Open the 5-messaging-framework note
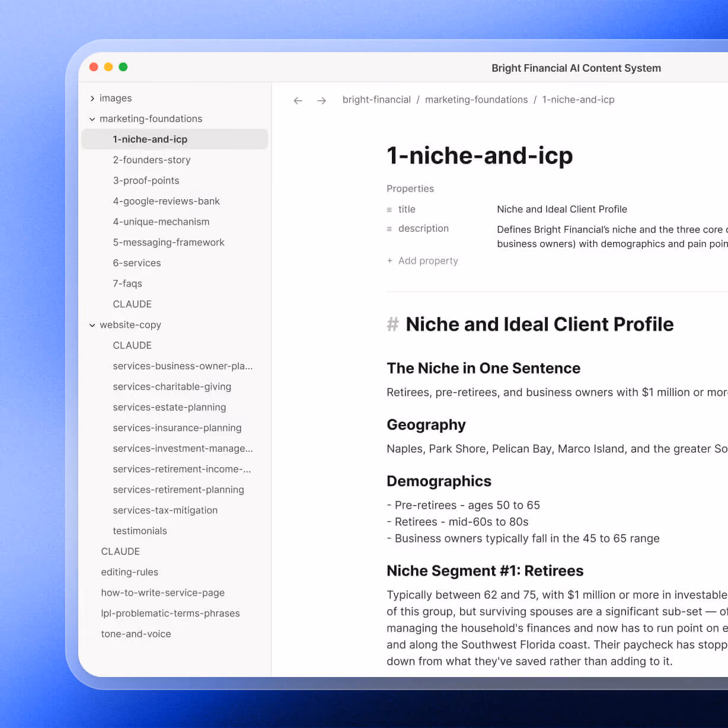728x728 pixels. coord(168,242)
